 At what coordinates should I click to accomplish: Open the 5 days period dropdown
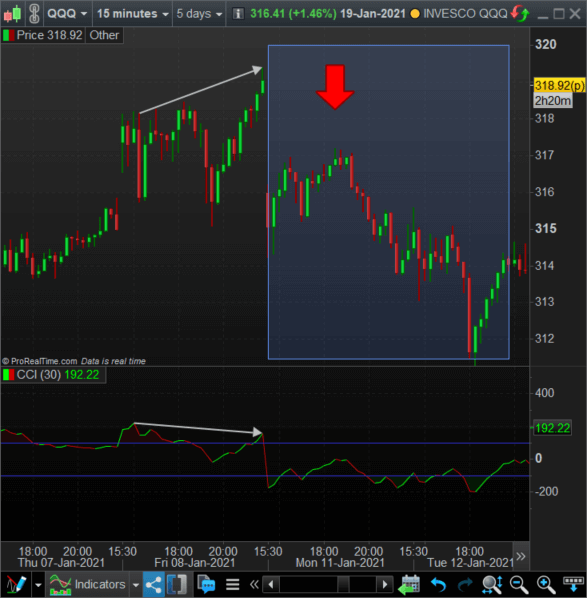pyautogui.click(x=199, y=14)
